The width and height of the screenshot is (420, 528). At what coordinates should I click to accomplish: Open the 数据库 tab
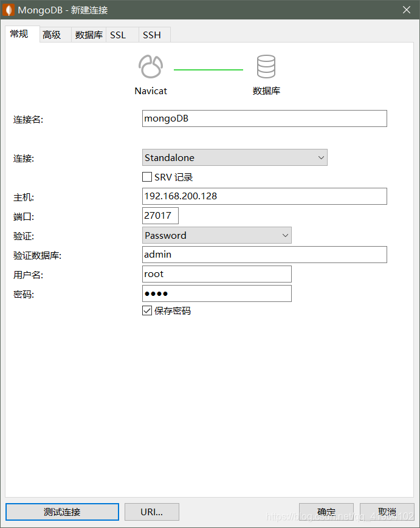(x=89, y=35)
